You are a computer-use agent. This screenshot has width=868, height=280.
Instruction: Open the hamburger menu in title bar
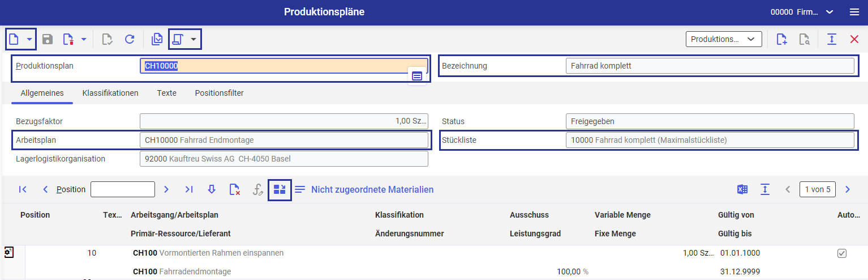(854, 12)
